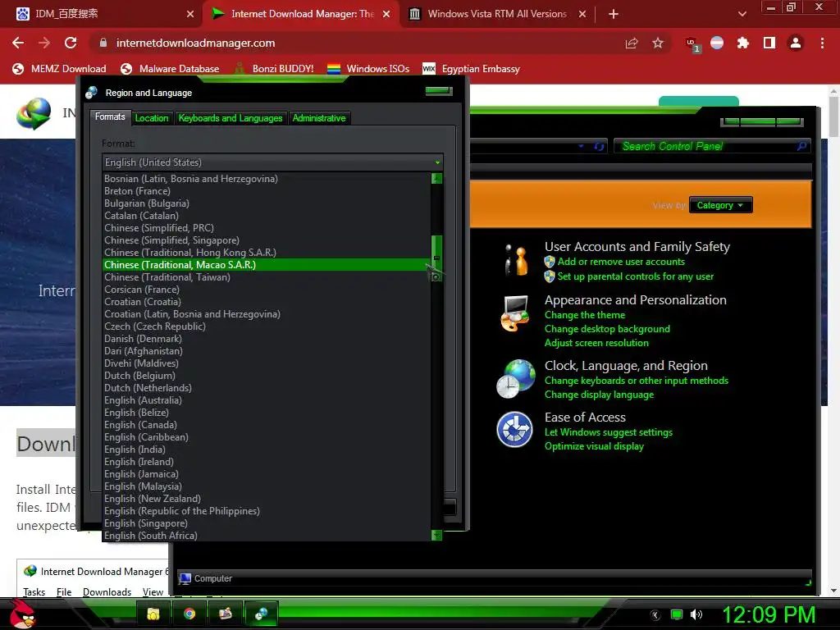Click Change the theme link
Viewport: 840px width, 630px height.
pos(584,315)
